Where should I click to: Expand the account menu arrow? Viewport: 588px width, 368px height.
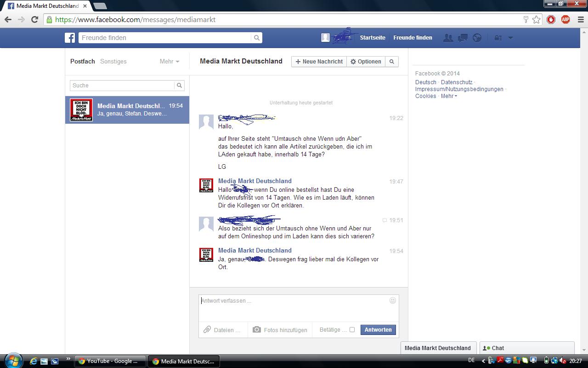click(510, 38)
